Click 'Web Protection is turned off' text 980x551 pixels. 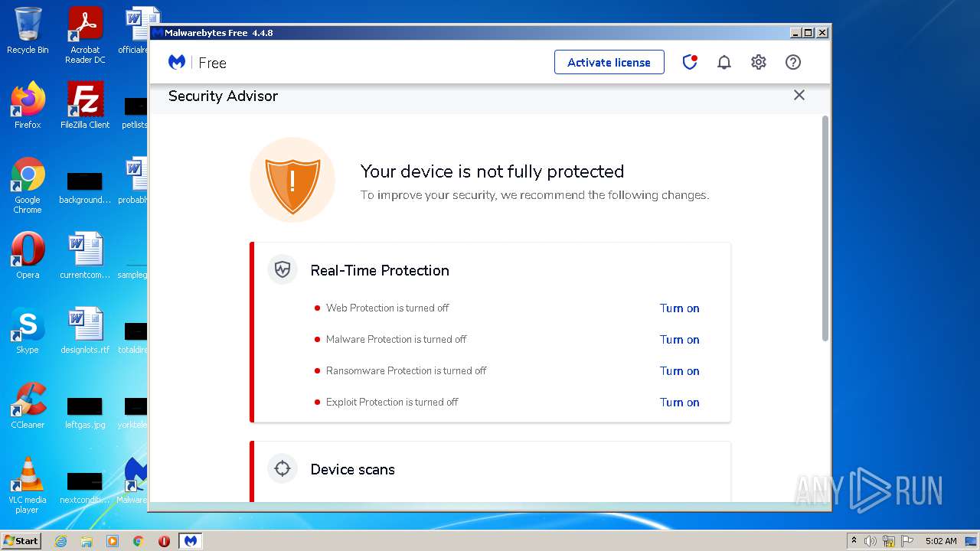pyautogui.click(x=387, y=308)
